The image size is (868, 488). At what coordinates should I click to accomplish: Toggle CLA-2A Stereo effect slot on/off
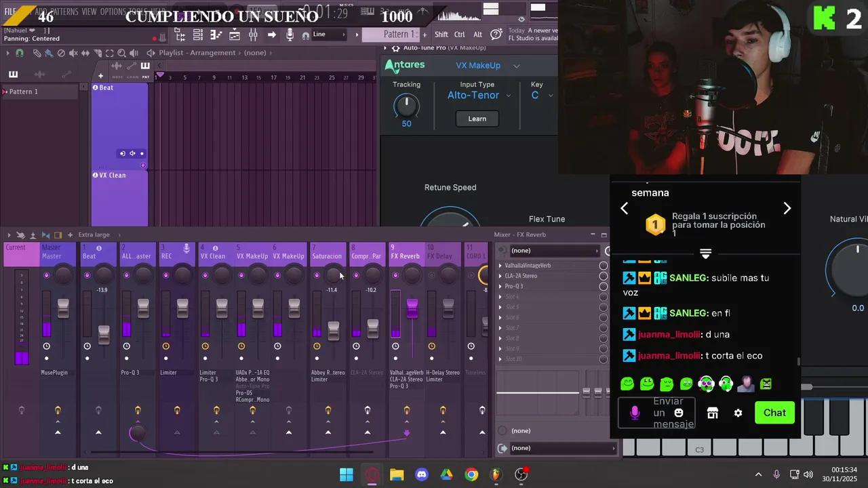(x=603, y=276)
